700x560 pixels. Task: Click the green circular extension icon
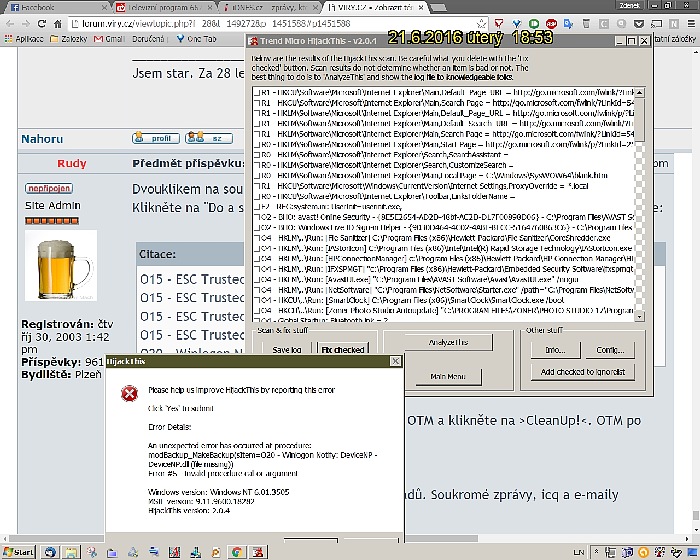point(534,24)
